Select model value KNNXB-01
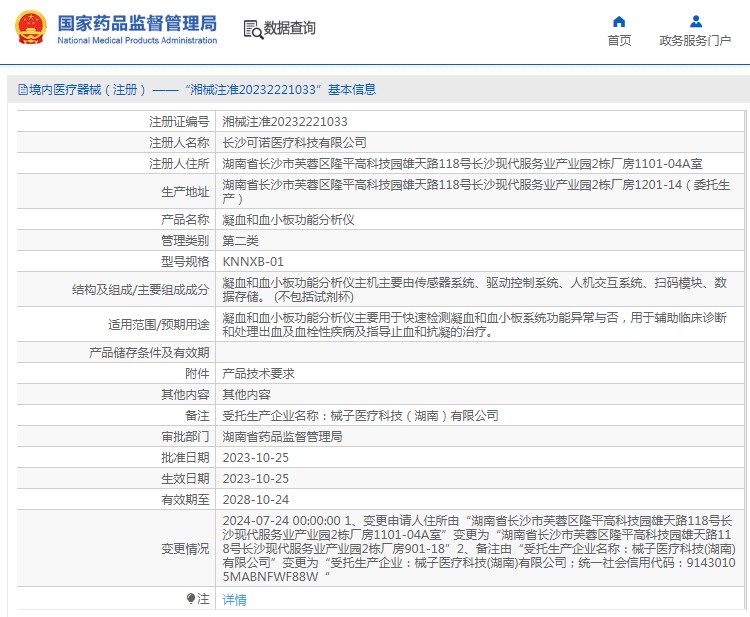Viewport: 750px width, 617px height. point(253,262)
